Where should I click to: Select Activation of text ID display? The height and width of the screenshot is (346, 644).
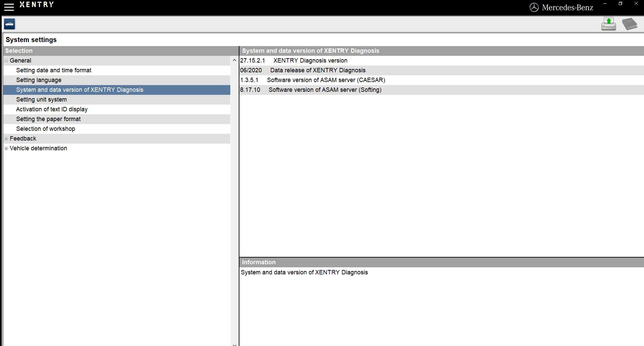(x=117, y=109)
